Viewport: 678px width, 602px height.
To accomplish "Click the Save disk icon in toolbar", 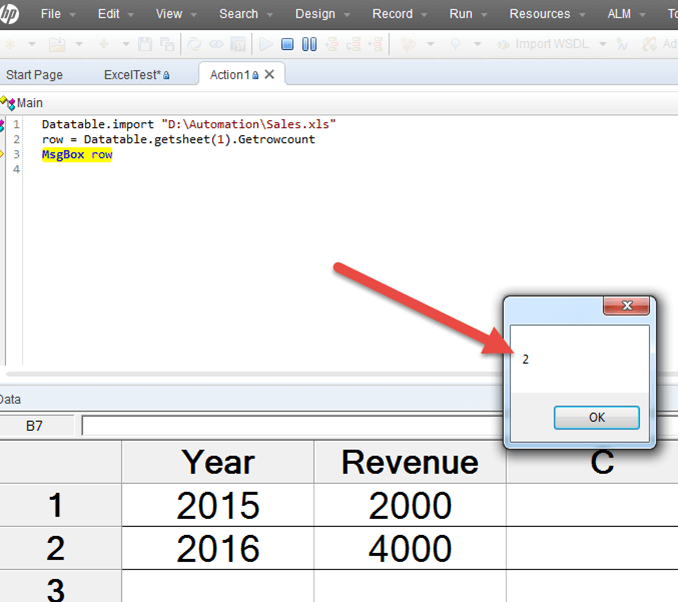I will [x=146, y=45].
